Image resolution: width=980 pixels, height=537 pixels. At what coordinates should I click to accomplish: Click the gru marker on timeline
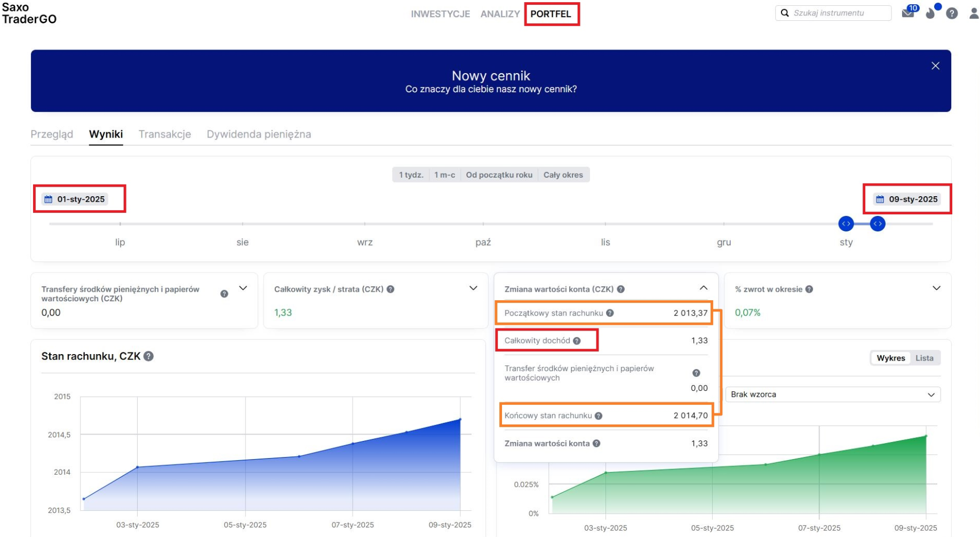(724, 242)
